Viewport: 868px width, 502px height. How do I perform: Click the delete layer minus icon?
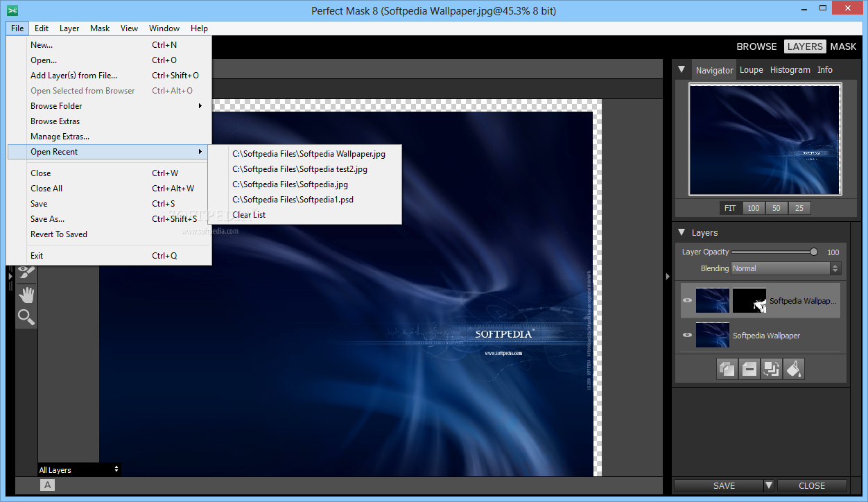coord(749,369)
